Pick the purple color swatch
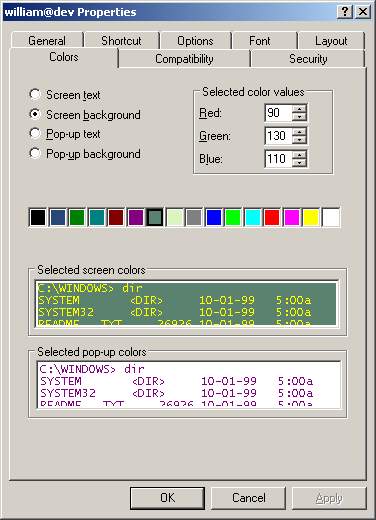376x520 pixels. tap(135, 217)
